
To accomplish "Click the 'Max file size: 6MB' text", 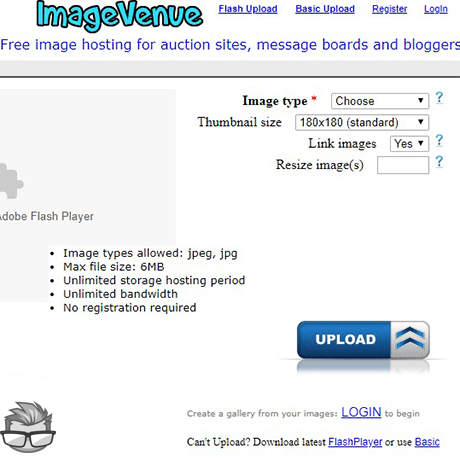I will pos(114,267).
